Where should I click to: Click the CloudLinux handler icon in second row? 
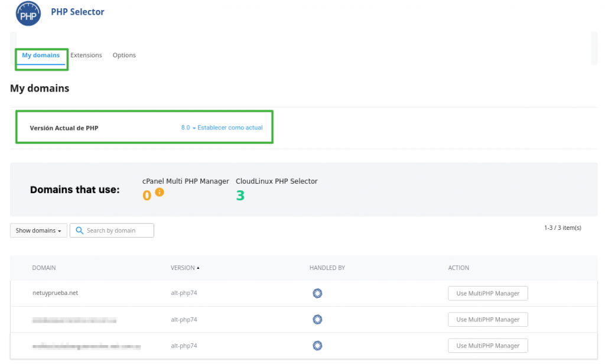point(317,320)
